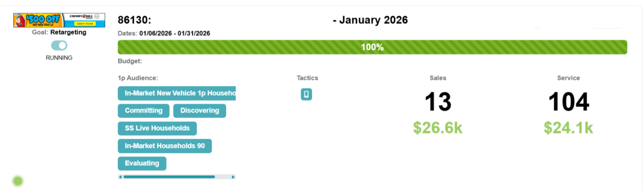Click the audience list right scroll arrow
Screen dimensions: 644x193
click(233, 177)
